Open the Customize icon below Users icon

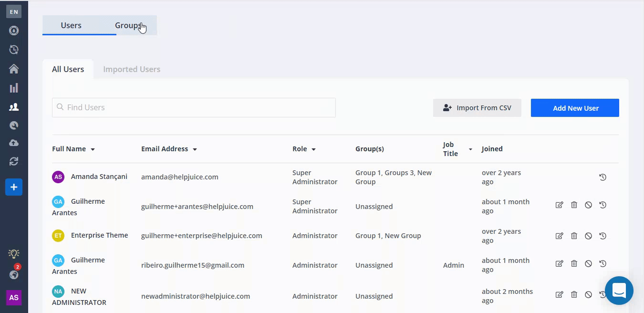coord(14,125)
